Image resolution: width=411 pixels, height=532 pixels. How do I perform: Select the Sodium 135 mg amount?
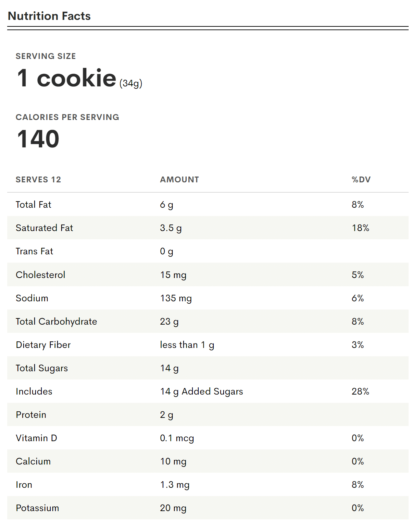[x=176, y=298]
